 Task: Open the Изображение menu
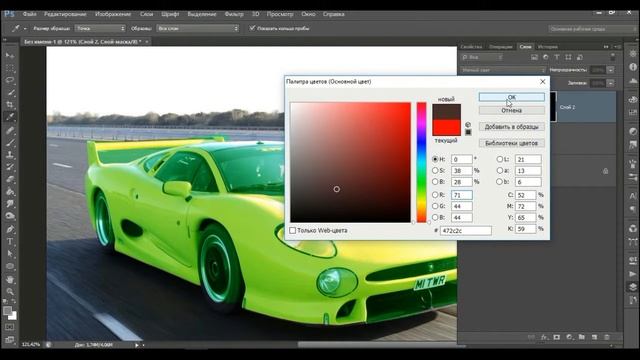[113, 14]
